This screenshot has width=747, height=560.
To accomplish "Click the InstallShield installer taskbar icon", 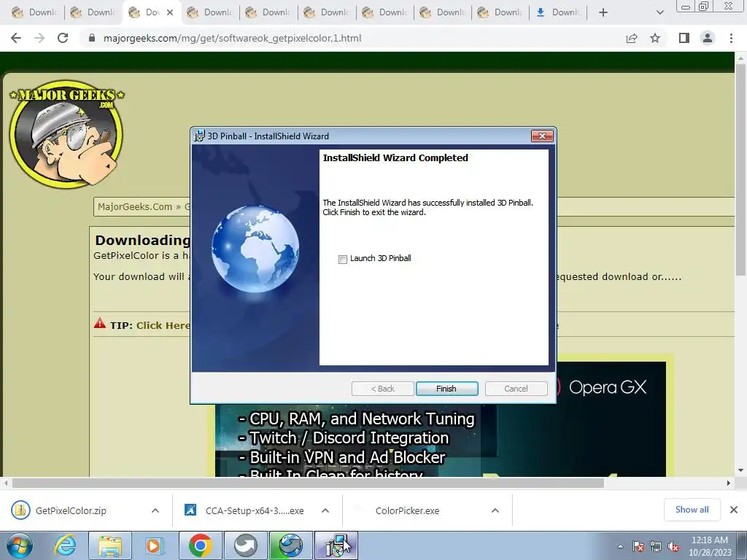I will point(336,545).
